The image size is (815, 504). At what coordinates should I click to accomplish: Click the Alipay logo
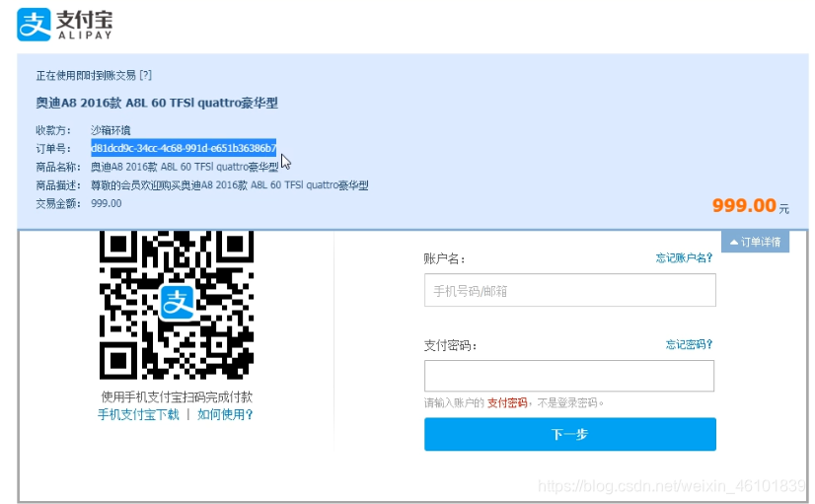64,24
